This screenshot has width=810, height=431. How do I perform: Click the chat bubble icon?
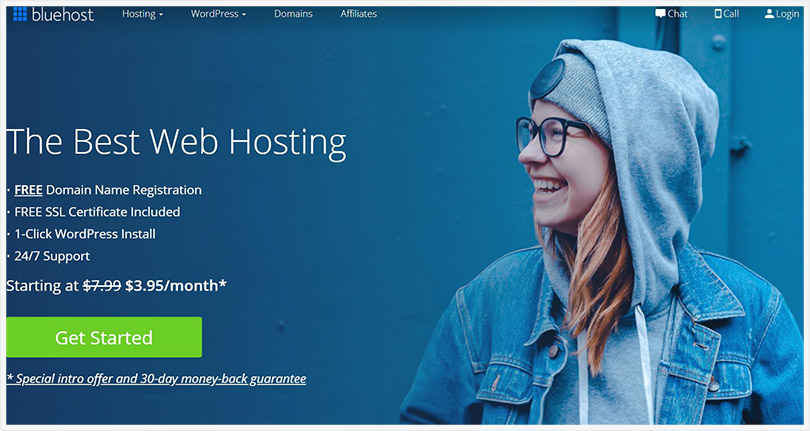tap(660, 13)
